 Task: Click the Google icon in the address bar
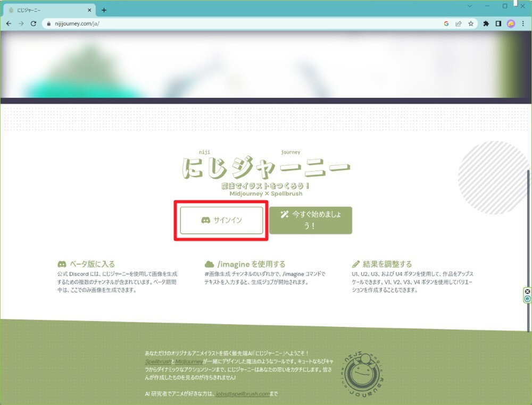(446, 24)
